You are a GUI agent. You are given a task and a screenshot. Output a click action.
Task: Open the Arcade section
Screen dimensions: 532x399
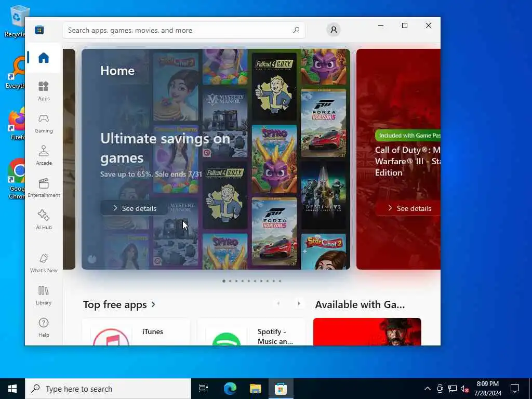tap(44, 155)
